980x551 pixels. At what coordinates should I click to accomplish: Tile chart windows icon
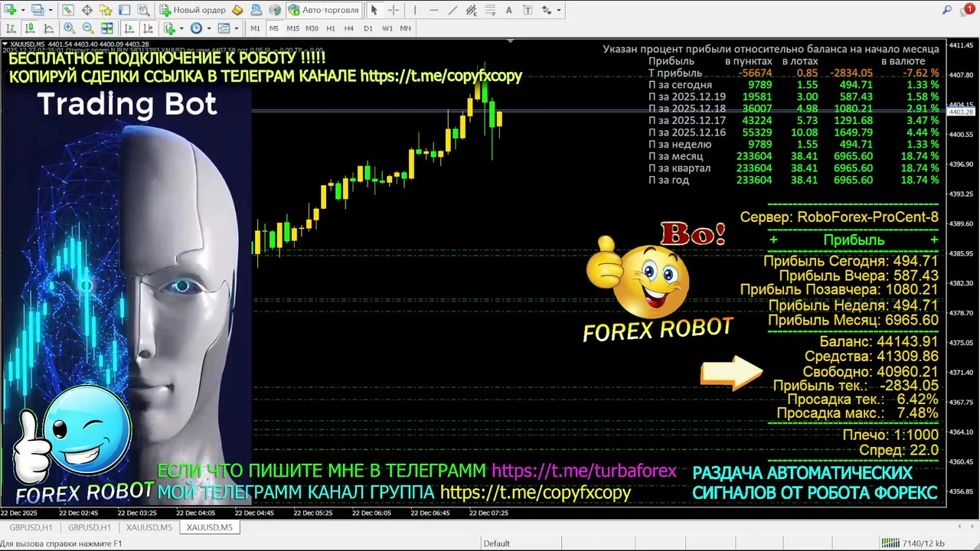point(107,28)
